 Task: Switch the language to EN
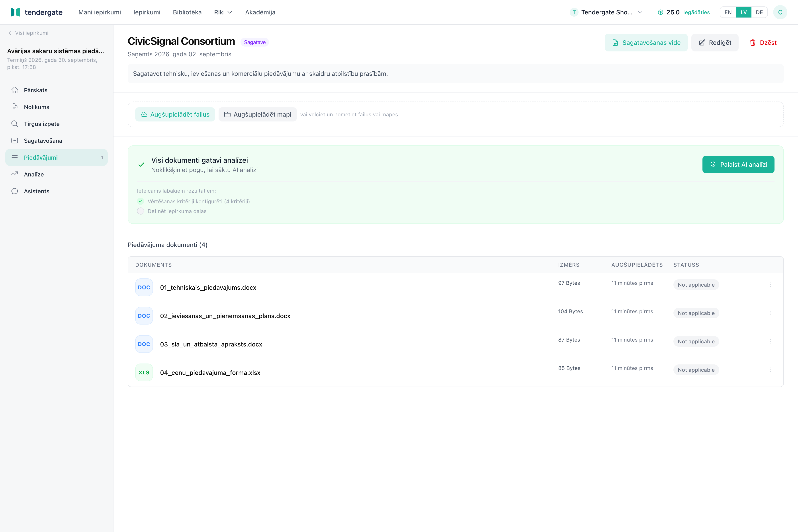(728, 12)
